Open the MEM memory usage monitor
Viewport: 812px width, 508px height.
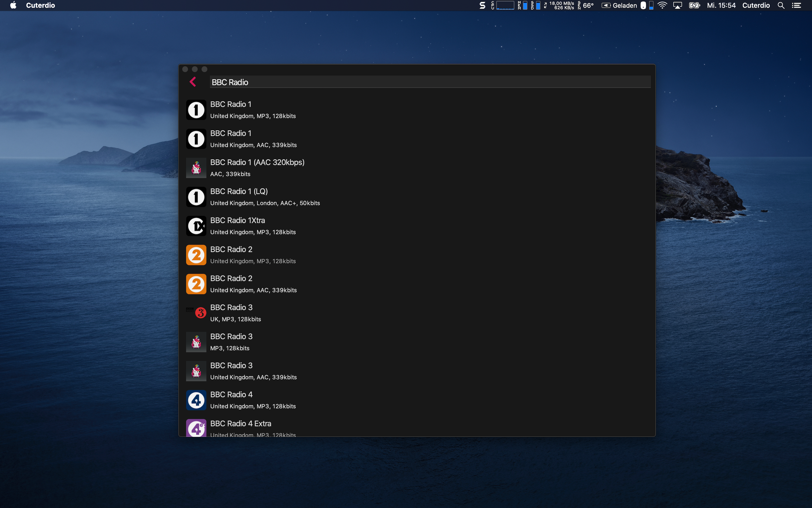click(x=522, y=5)
